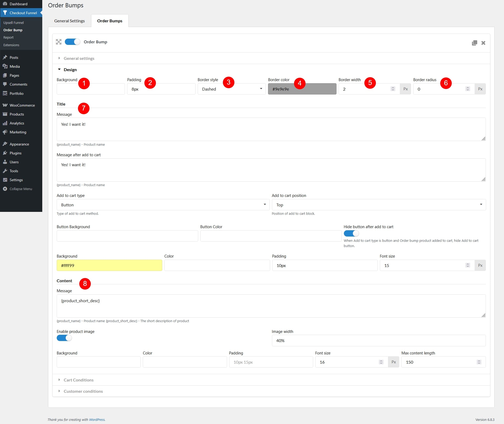The height and width of the screenshot is (424, 504).
Task: Disable Hide button after add to cart
Action: (x=351, y=233)
